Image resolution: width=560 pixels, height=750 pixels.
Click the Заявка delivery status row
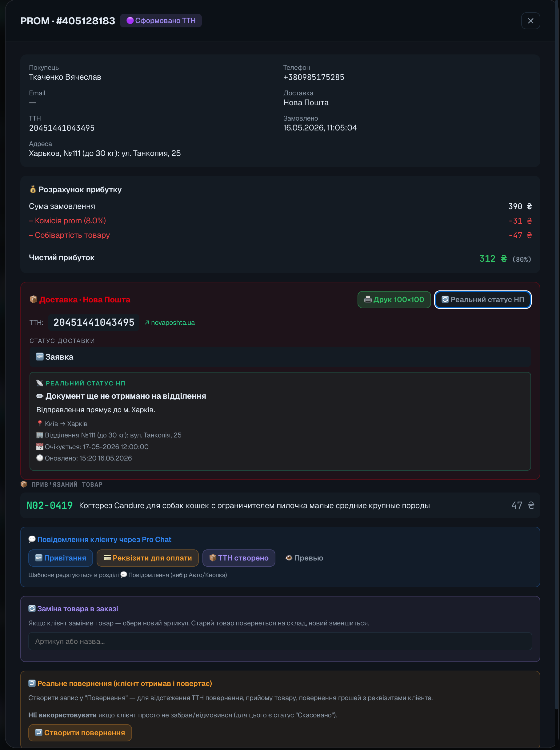pos(280,357)
